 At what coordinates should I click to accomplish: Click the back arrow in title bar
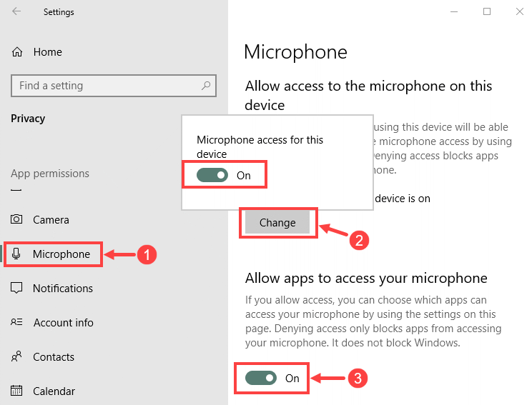click(16, 11)
